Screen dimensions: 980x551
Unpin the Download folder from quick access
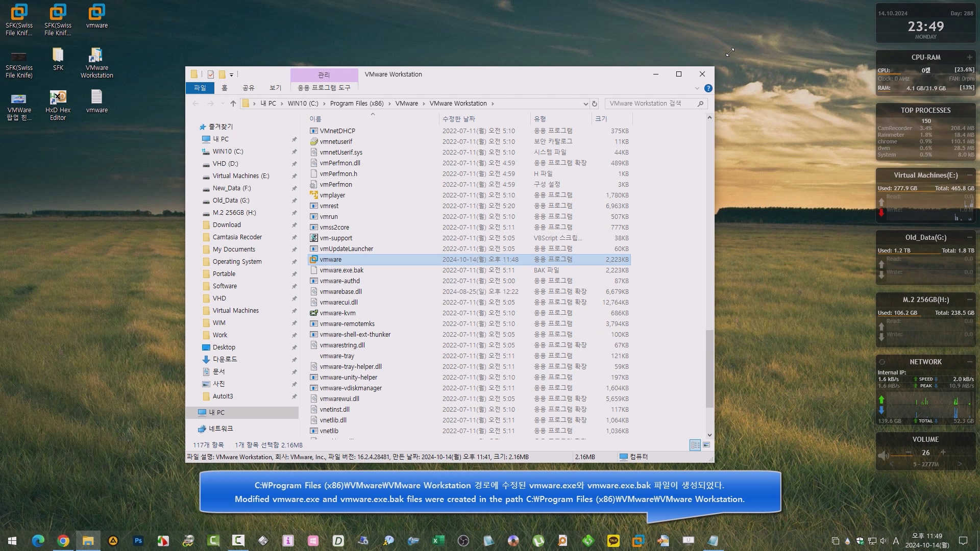point(294,225)
